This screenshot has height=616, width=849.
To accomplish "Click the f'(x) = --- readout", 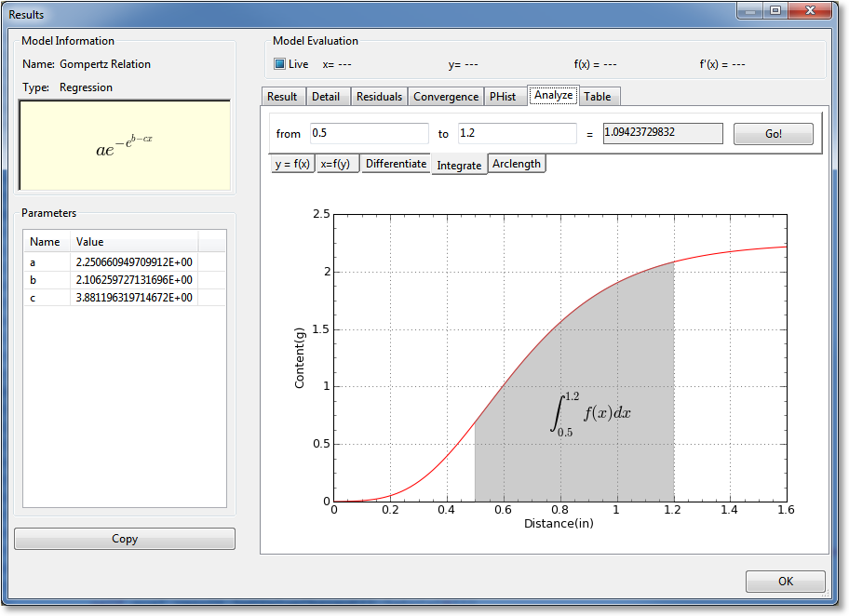I will tap(722, 64).
